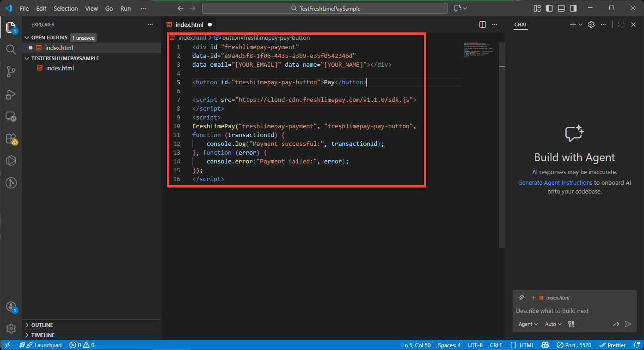Screen dimensions: 644x350
Task: Open the Run and Debug view
Action: pyautogui.click(x=11, y=94)
